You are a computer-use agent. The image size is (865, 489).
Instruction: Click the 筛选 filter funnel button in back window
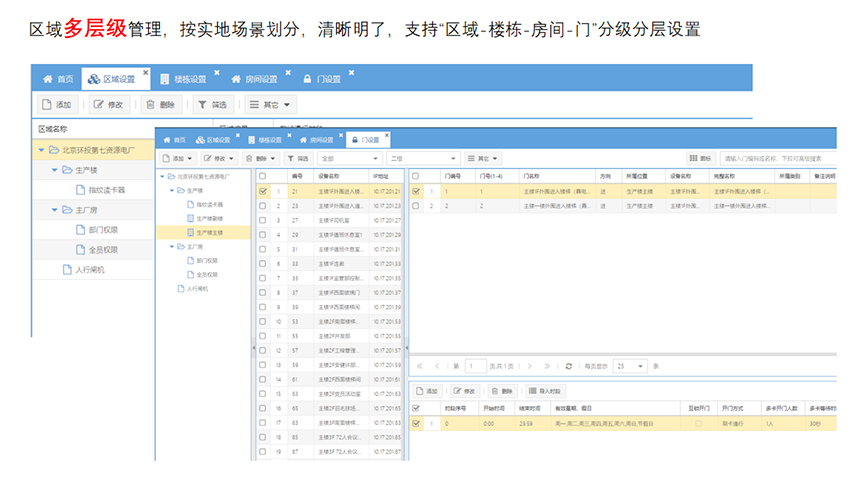pos(212,104)
